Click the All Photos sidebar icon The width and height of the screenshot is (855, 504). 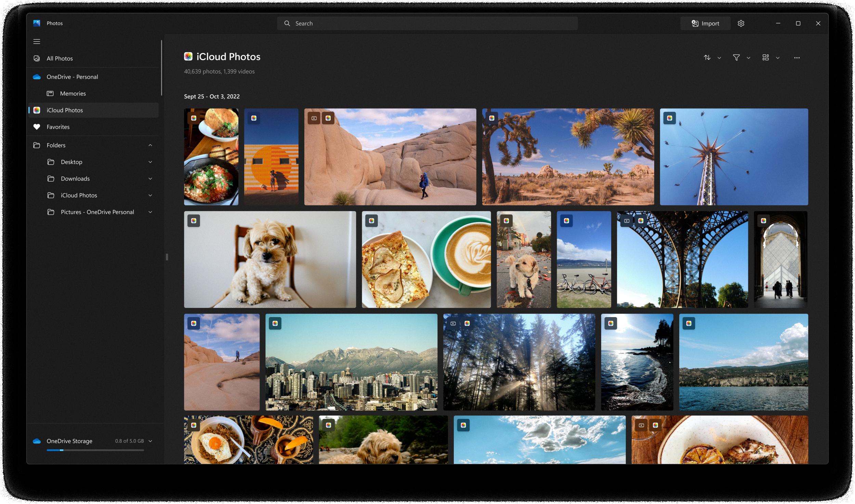[37, 58]
